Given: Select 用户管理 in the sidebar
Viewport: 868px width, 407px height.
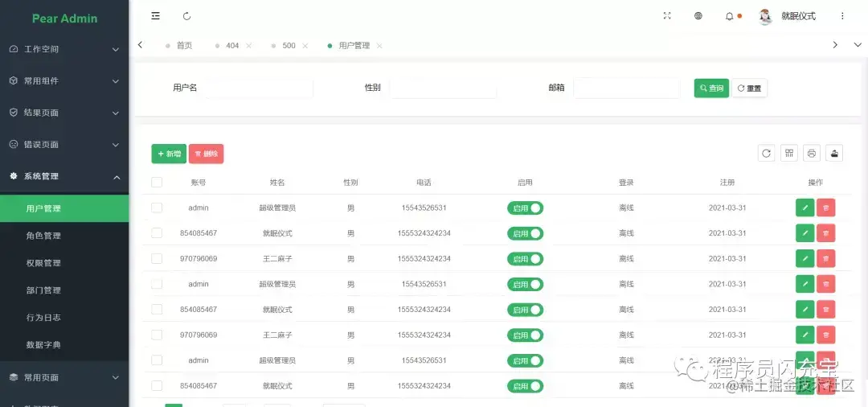Looking at the screenshot, I should coord(64,209).
